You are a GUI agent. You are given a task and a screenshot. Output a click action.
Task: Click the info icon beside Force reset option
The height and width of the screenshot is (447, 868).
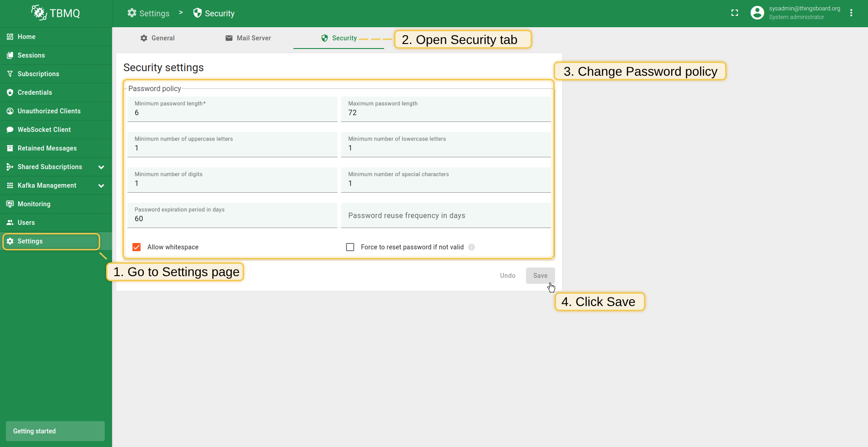coord(471,247)
